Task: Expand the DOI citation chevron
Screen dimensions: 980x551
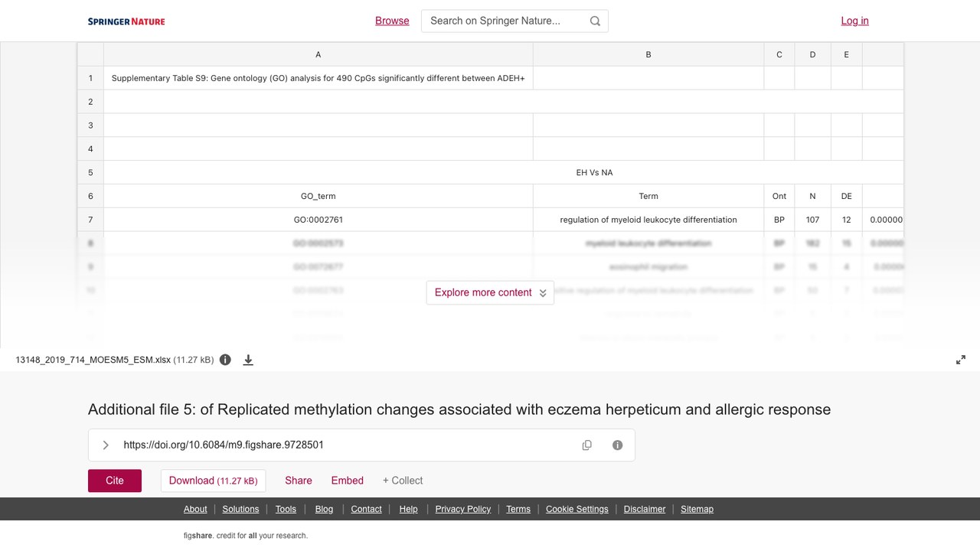Action: pyautogui.click(x=106, y=445)
